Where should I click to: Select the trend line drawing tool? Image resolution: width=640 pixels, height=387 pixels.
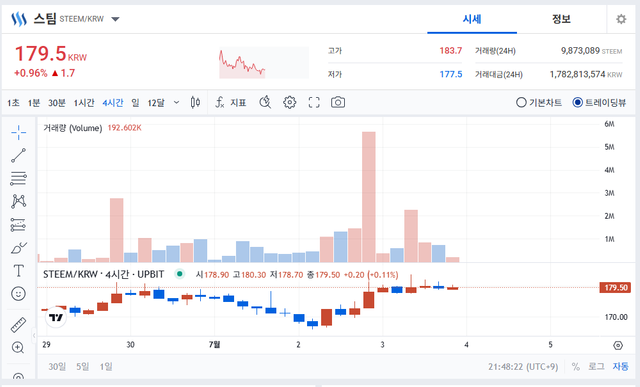(18, 156)
